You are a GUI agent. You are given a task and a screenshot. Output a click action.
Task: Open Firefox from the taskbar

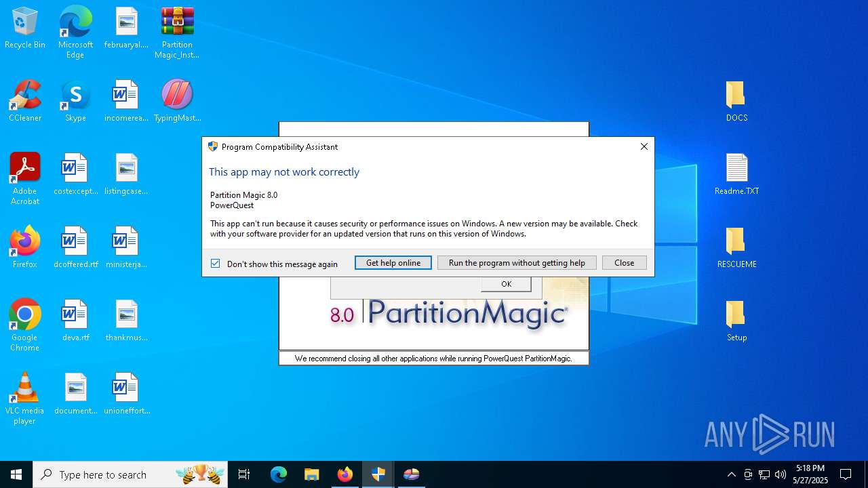[344, 474]
